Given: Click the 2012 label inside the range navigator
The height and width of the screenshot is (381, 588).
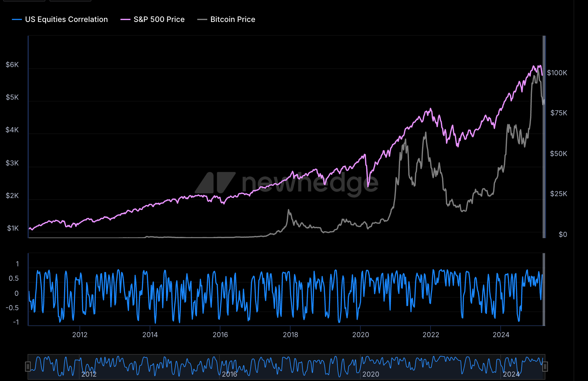Looking at the screenshot, I should (x=89, y=374).
